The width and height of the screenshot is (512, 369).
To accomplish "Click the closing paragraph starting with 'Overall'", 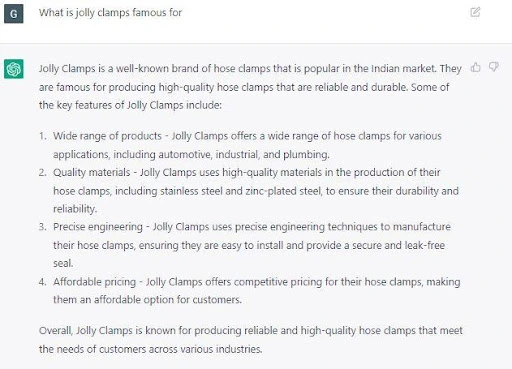I will tap(251, 340).
